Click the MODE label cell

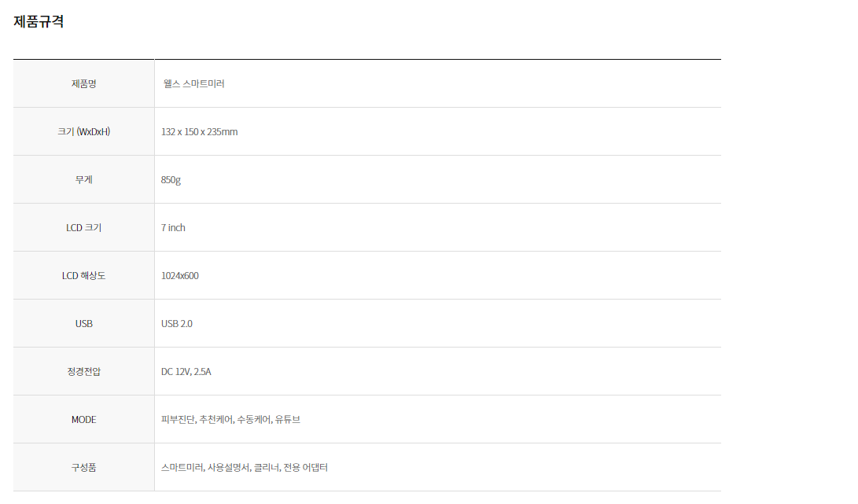83,419
